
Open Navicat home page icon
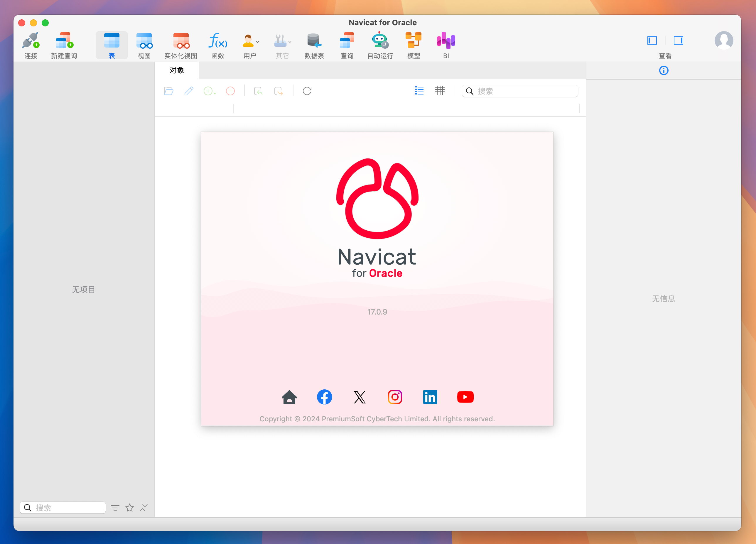tap(289, 397)
